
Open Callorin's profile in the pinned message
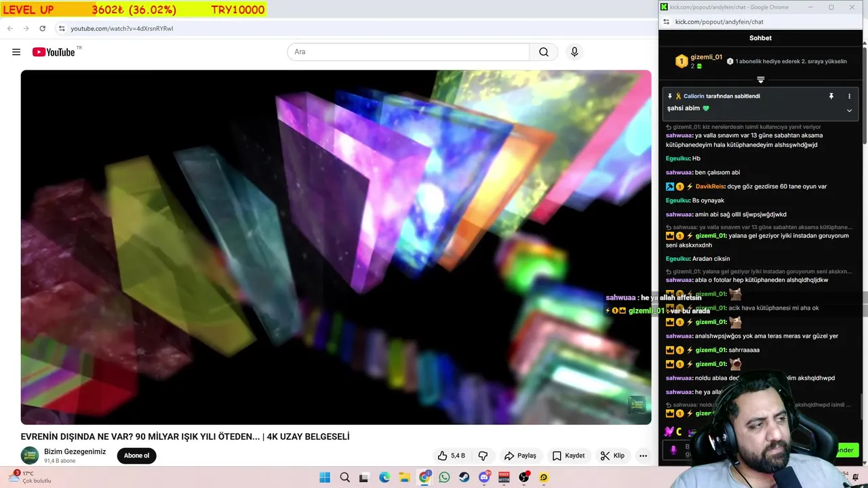click(694, 96)
